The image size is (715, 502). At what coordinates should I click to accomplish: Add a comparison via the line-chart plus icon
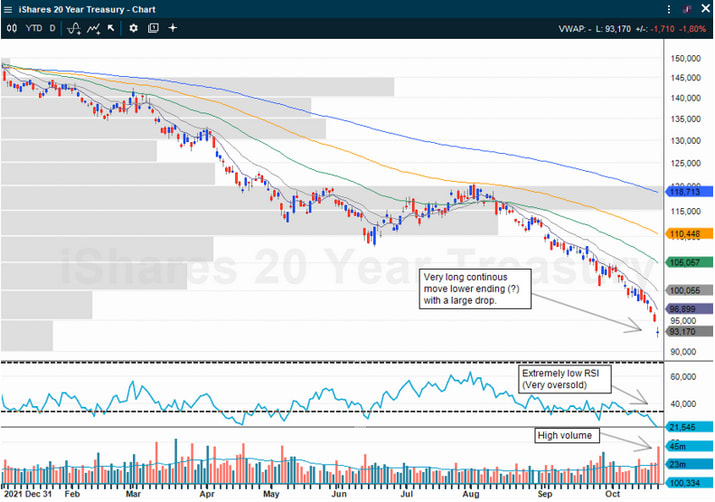point(93,29)
